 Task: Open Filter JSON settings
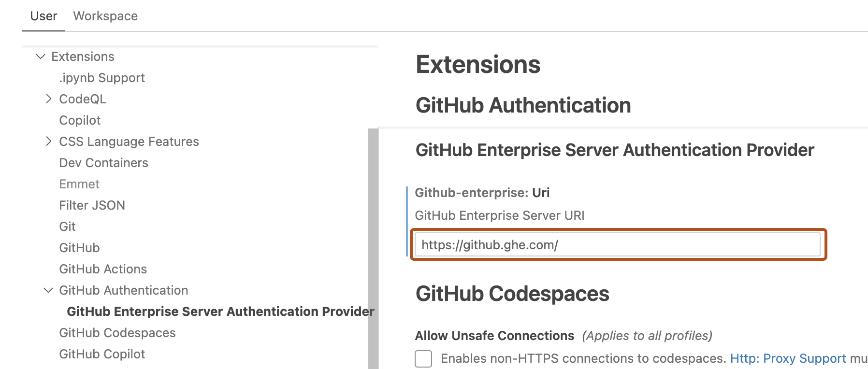coord(92,205)
